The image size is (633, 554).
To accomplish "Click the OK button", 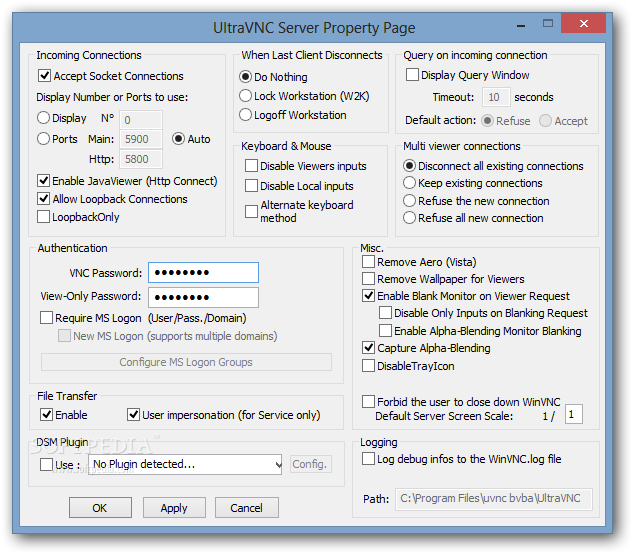I will (x=100, y=508).
